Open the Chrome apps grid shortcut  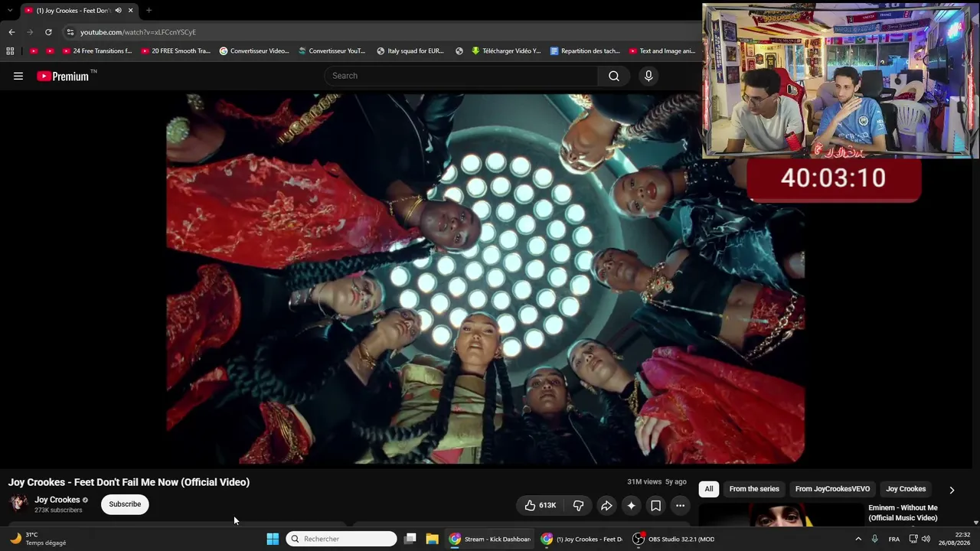pos(10,51)
